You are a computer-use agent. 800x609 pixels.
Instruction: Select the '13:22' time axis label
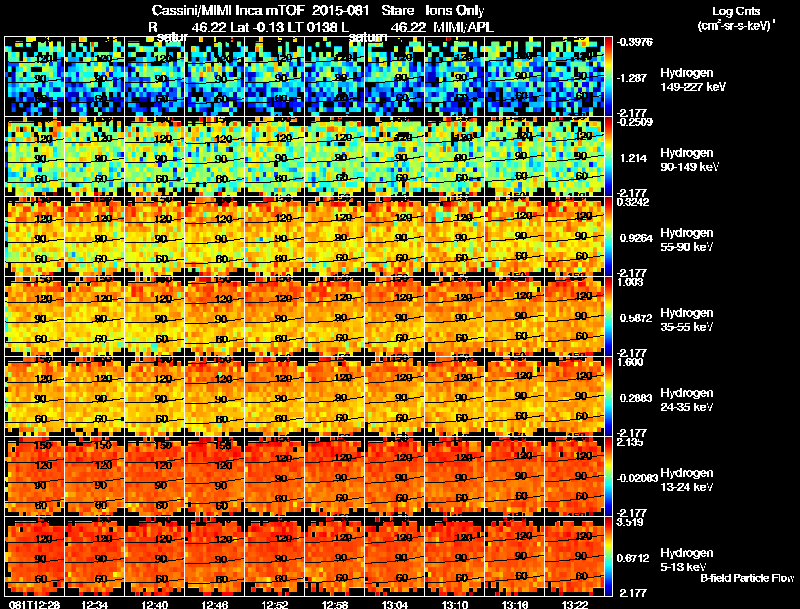click(x=575, y=604)
